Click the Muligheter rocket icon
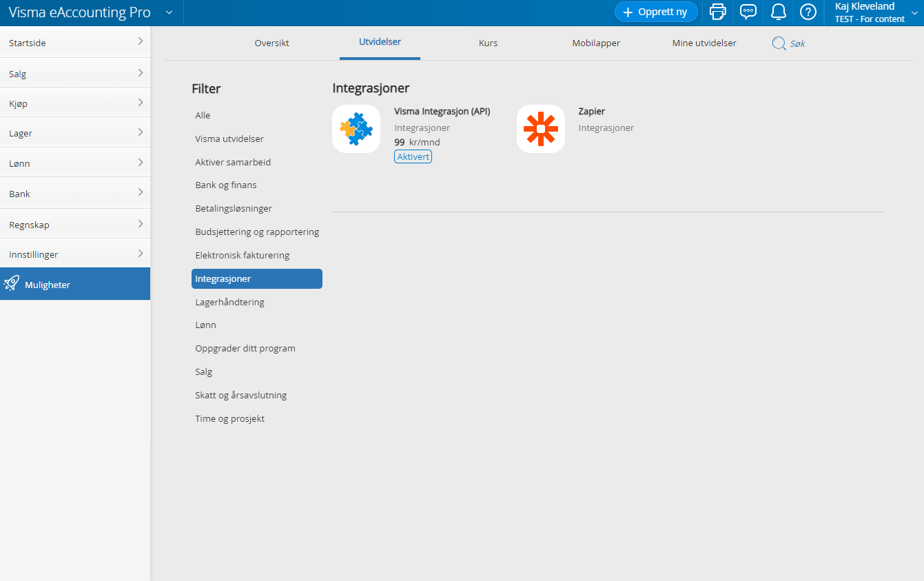The width and height of the screenshot is (924, 581). coord(12,283)
